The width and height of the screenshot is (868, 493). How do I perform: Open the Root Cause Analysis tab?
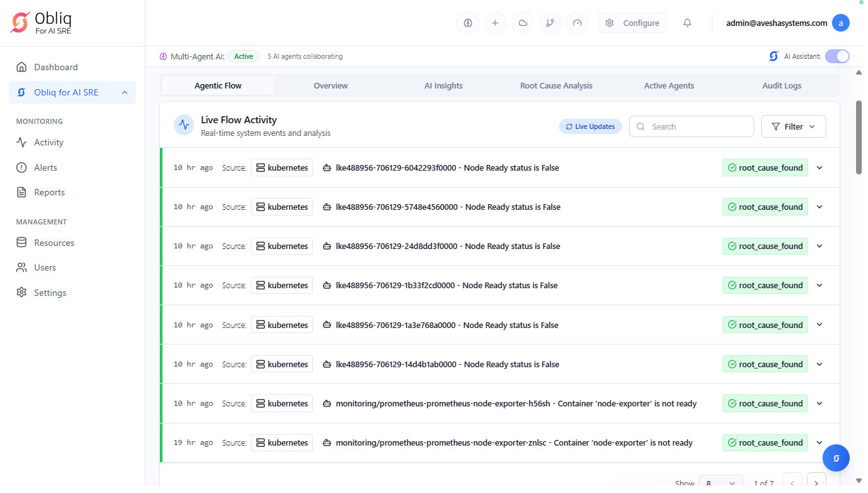pos(556,85)
